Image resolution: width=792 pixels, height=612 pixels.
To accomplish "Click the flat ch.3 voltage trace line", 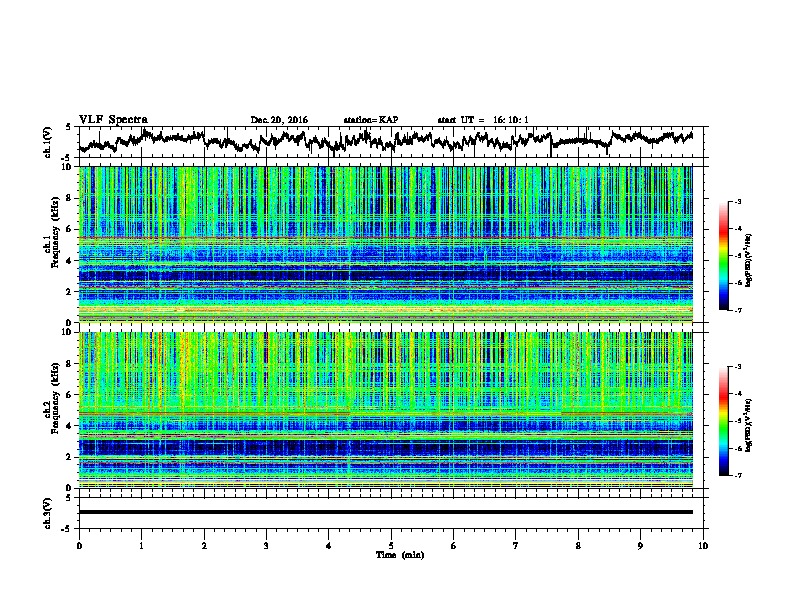I will tap(386, 512).
